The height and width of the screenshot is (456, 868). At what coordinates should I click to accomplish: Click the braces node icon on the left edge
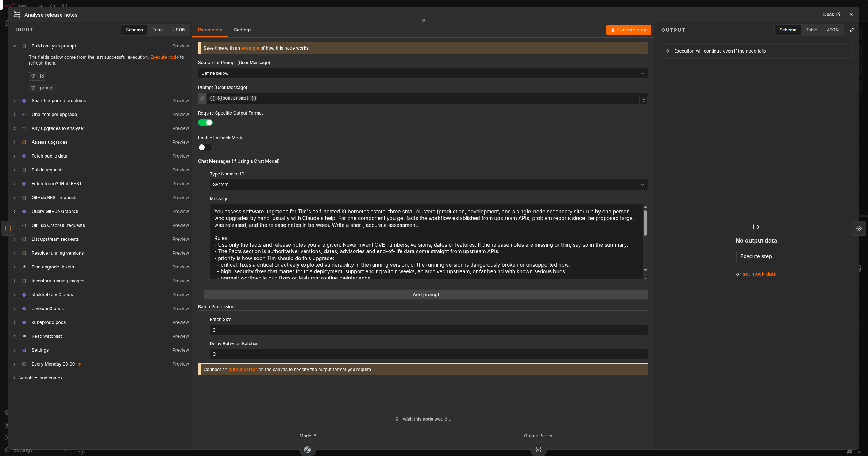coord(8,228)
